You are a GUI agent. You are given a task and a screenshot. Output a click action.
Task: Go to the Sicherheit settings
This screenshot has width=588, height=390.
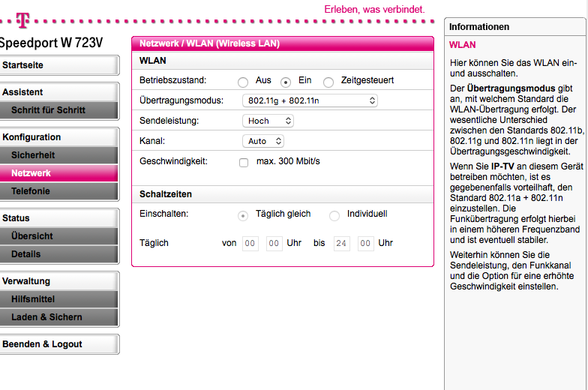[58, 155]
